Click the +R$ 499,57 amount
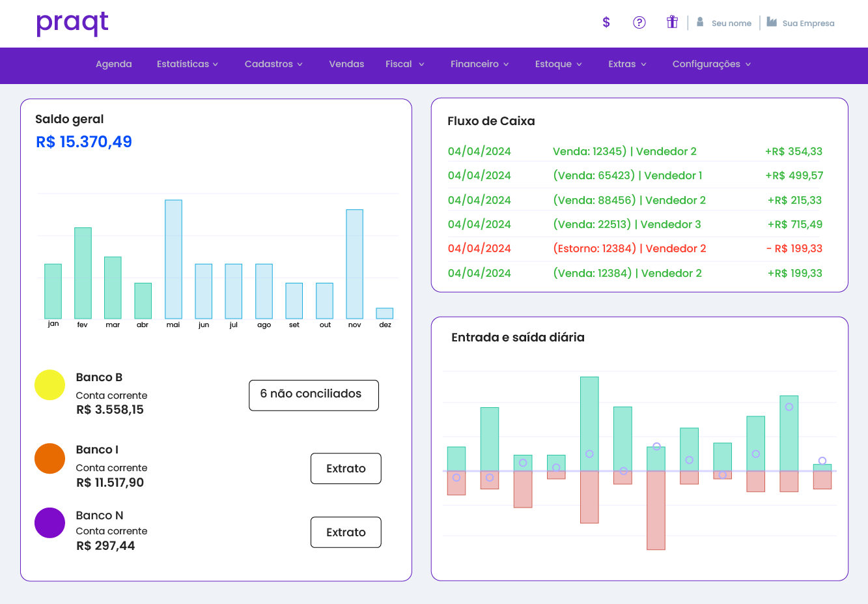 tap(794, 175)
